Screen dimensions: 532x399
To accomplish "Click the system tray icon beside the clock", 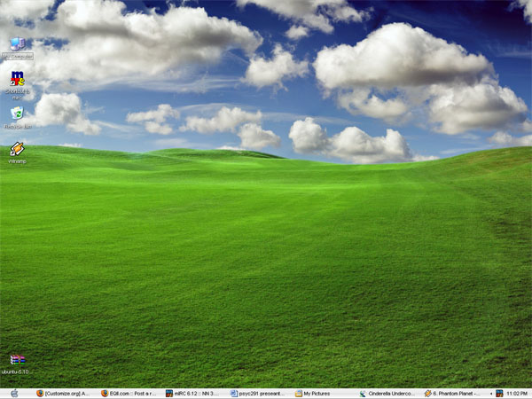I will (x=499, y=394).
